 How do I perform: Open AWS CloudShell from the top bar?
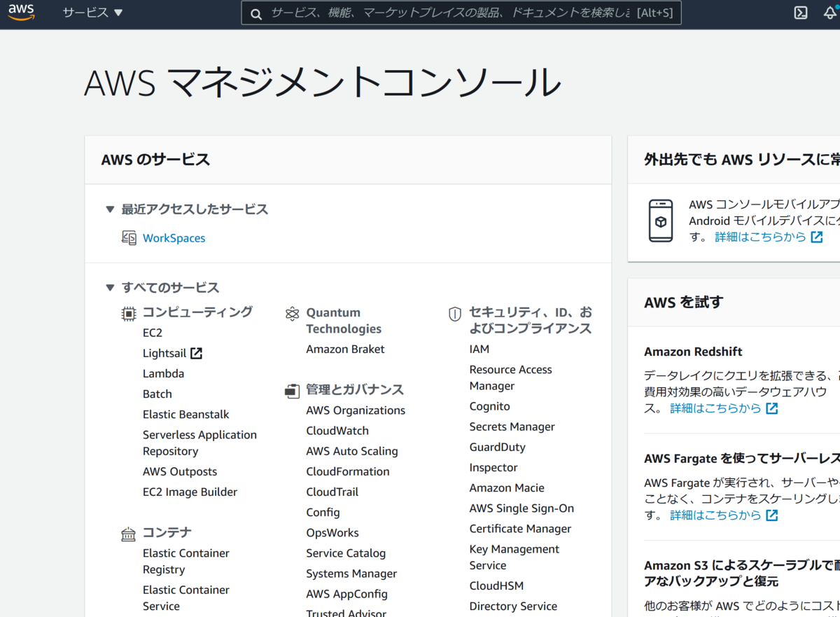[799, 12]
